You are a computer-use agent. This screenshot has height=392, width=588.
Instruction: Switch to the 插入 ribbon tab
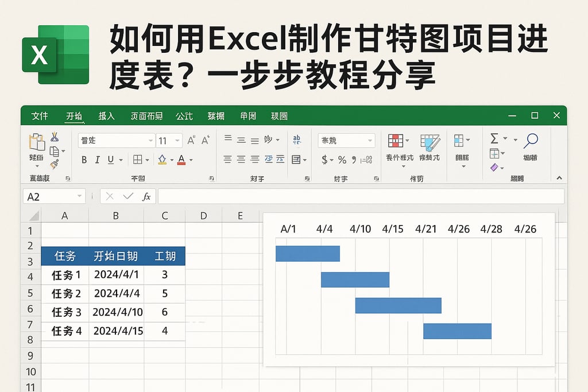[x=107, y=116]
